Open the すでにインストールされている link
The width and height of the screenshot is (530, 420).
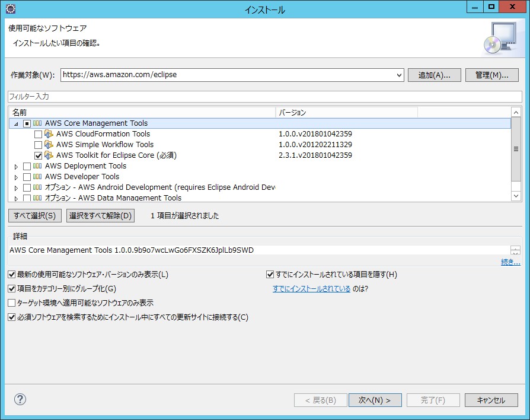311,288
